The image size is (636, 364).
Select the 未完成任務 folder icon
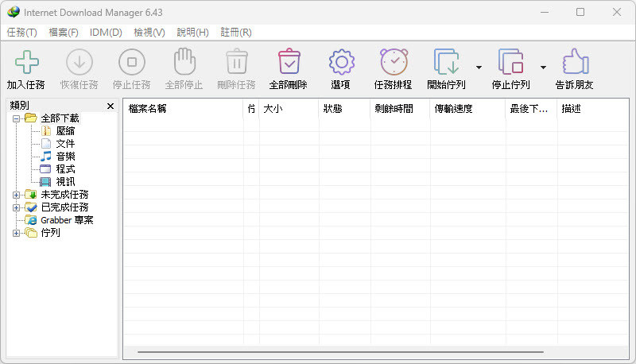click(31, 195)
